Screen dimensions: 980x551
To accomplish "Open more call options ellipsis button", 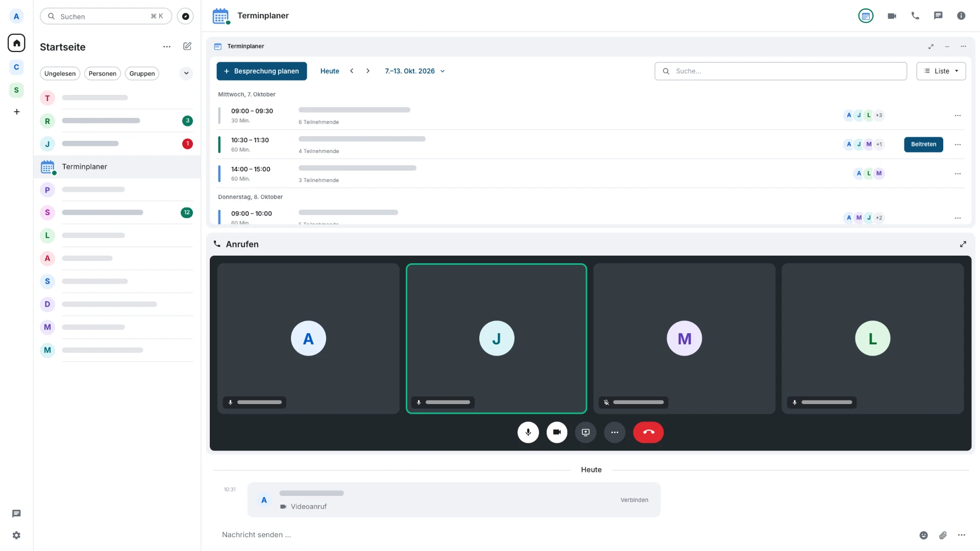I will tap(615, 432).
